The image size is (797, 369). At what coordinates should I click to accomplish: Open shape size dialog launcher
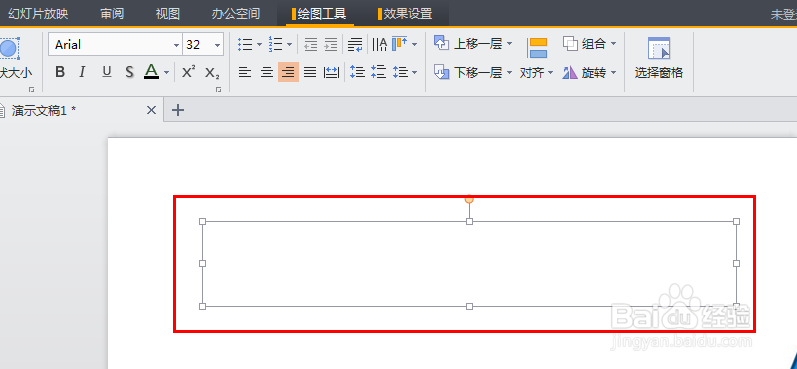[x=32, y=89]
